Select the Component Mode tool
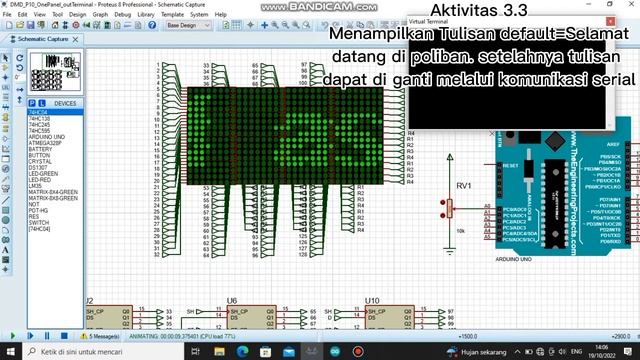 5,67
